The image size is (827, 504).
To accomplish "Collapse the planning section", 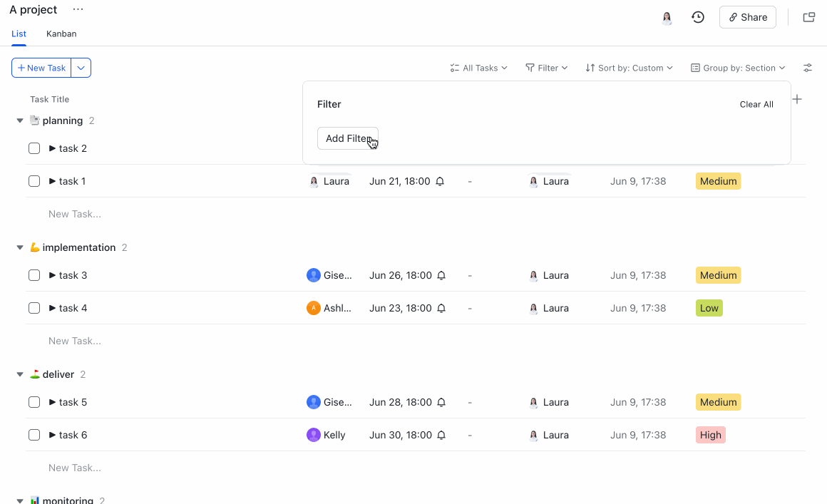I will pos(19,120).
